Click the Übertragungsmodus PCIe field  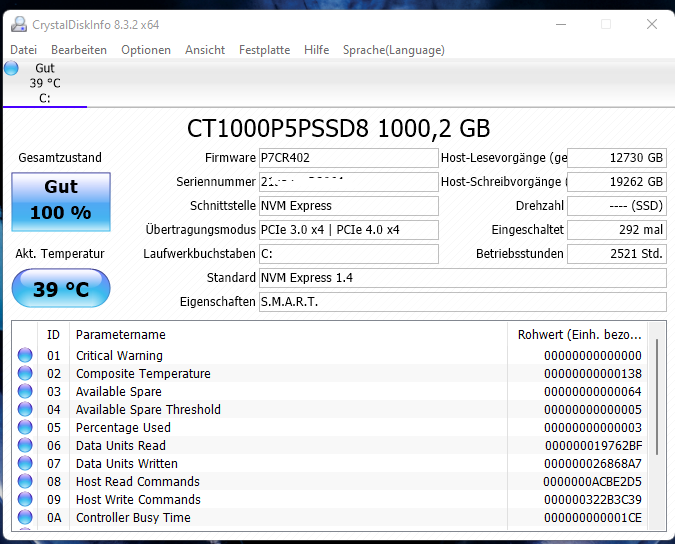[349, 230]
